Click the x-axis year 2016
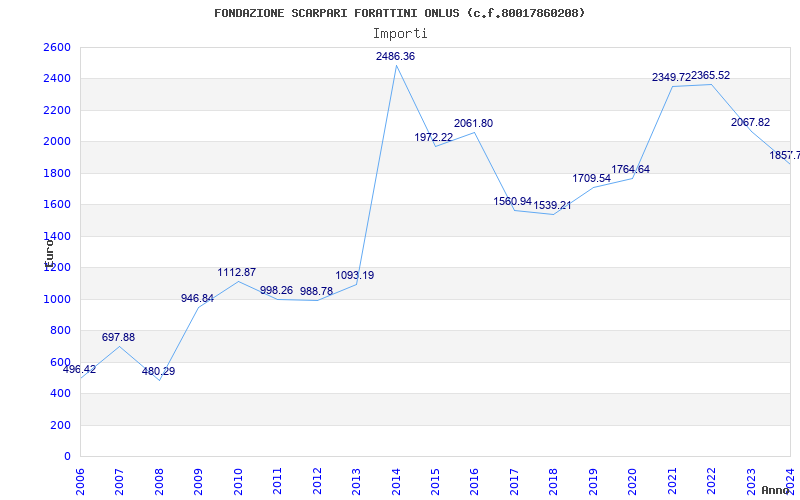Screen dimensions: 800x500 (474, 483)
